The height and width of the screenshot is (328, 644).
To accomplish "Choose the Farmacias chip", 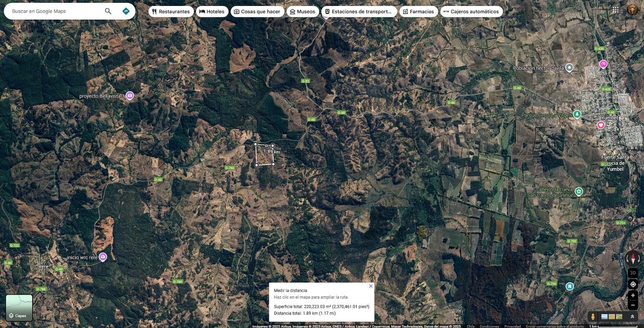I will point(418,12).
